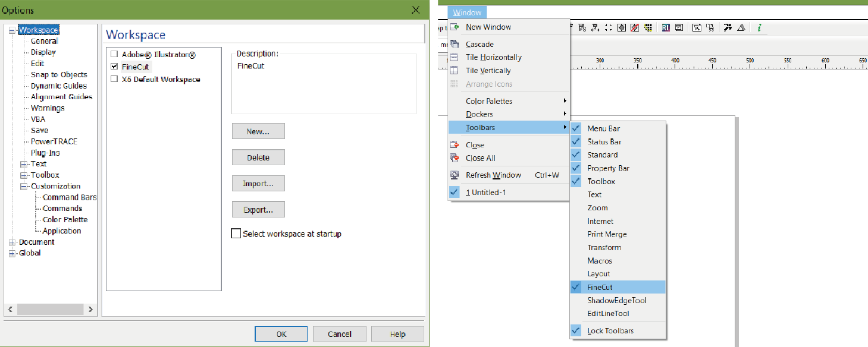The height and width of the screenshot is (347, 868).
Task: Click the Tile Horizontally icon
Action: pyautogui.click(x=455, y=58)
